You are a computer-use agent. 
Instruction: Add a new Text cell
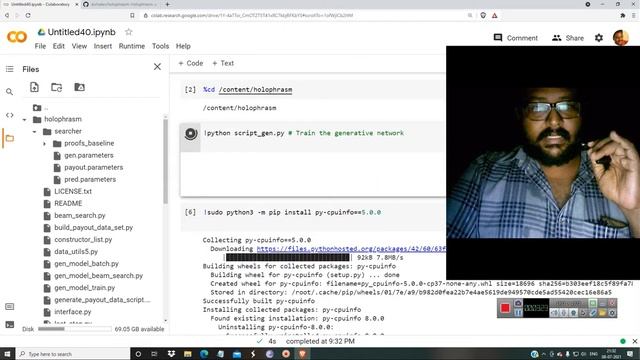tap(223, 63)
